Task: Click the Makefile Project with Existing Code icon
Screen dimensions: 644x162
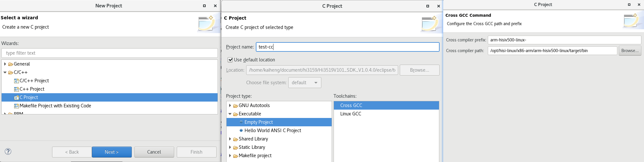Action: (x=16, y=106)
